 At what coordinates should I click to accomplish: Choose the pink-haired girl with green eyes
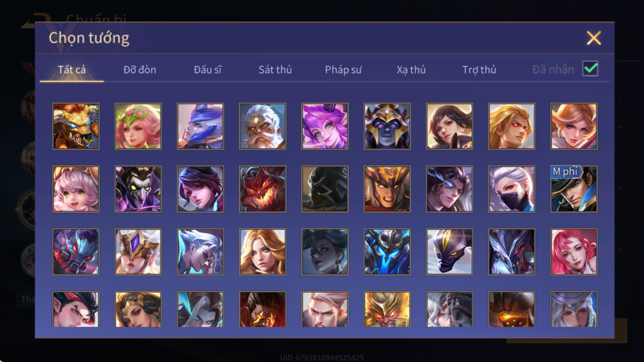[x=76, y=189]
